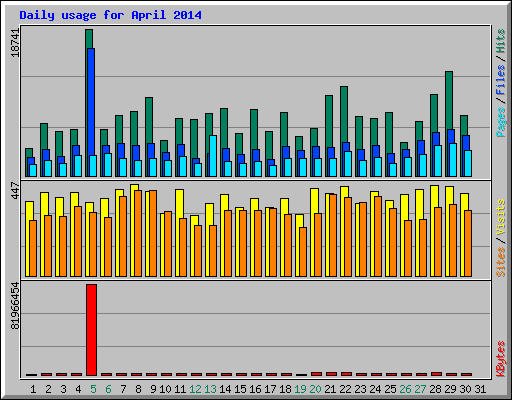Image resolution: width=512 pixels, height=400 pixels.
Task: Click the day 15 axis label
Action: tap(240, 389)
